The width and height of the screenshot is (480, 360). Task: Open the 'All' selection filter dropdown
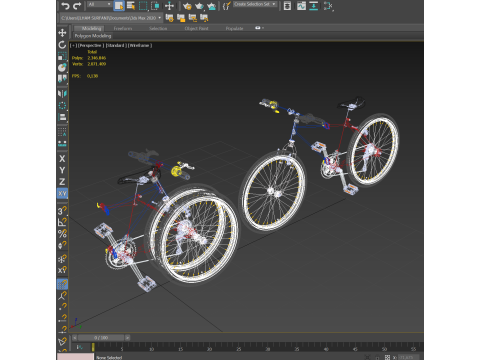click(x=99, y=4)
